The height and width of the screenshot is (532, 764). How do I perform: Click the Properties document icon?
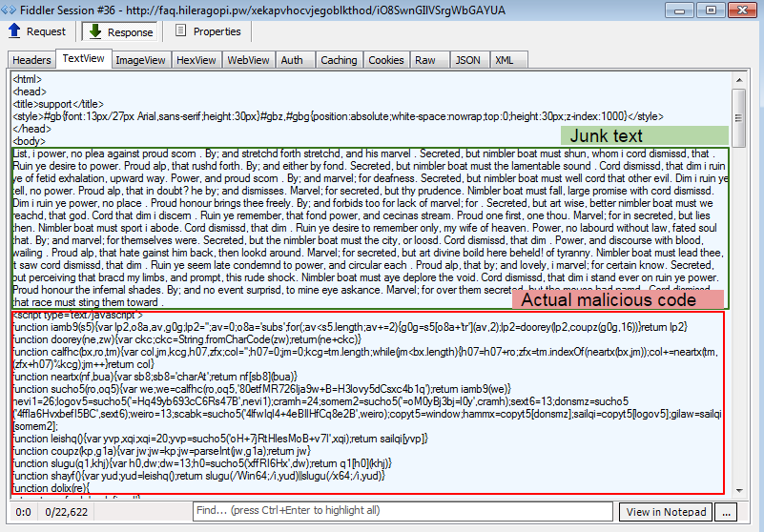(181, 31)
